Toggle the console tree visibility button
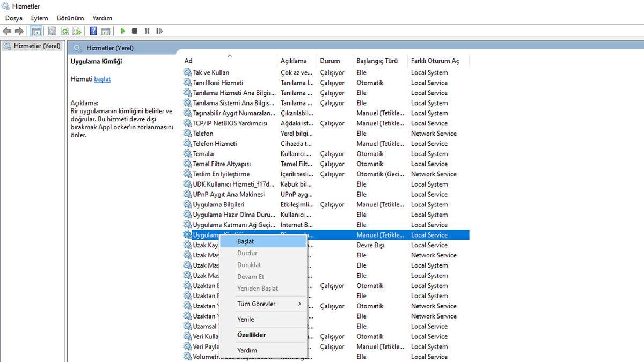This screenshot has width=644, height=362. [x=36, y=31]
